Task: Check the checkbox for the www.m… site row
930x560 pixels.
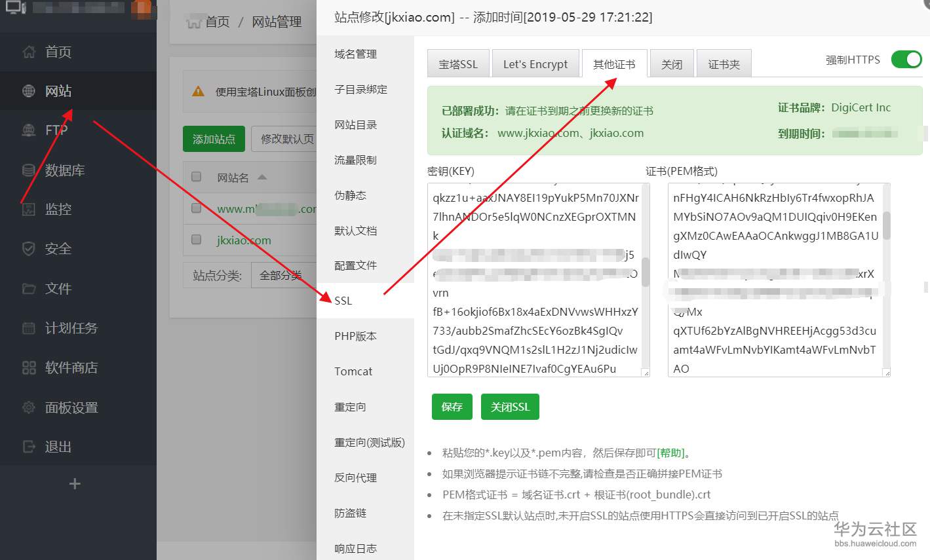Action: coord(196,208)
